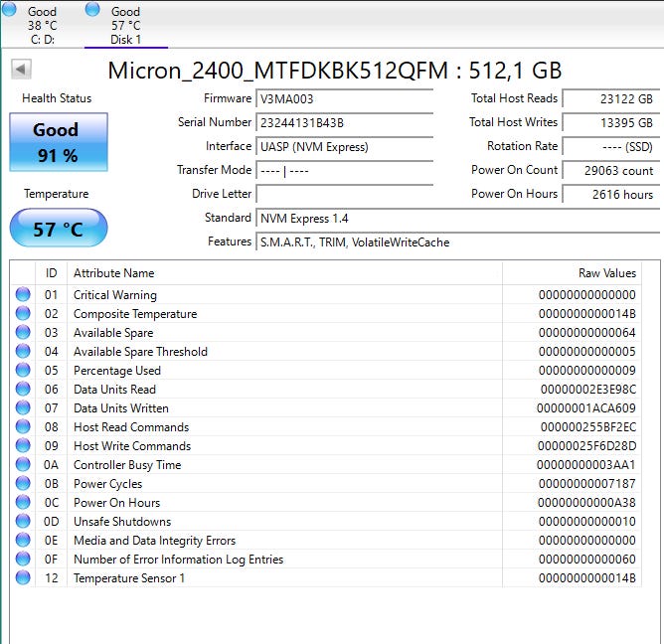The image size is (664, 644).
Task: Click the Power On Hours value box
Action: (x=608, y=194)
